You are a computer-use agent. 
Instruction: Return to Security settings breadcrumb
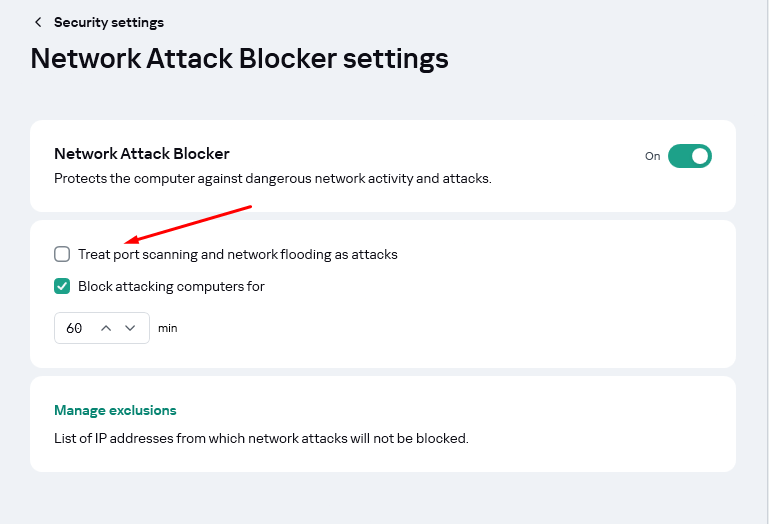(109, 22)
